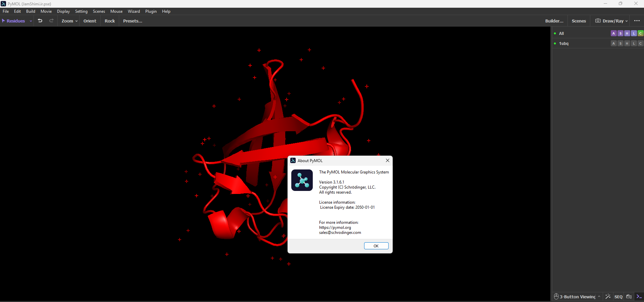The height and width of the screenshot is (302, 644).
Task: Open the Wizard menu
Action: (x=134, y=11)
